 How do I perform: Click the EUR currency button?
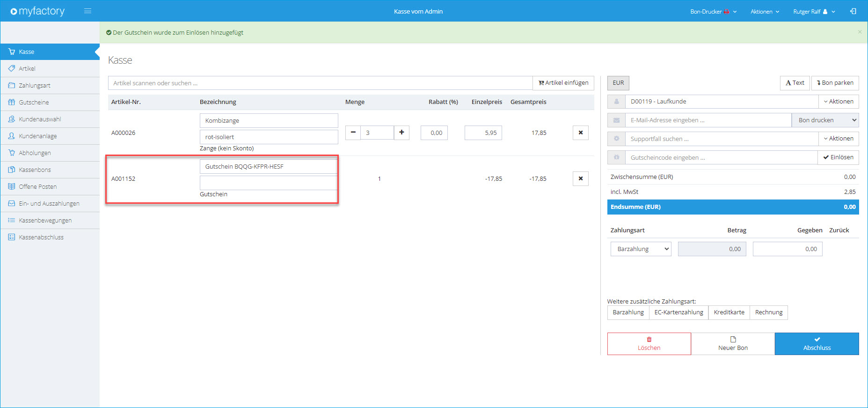pyautogui.click(x=618, y=83)
